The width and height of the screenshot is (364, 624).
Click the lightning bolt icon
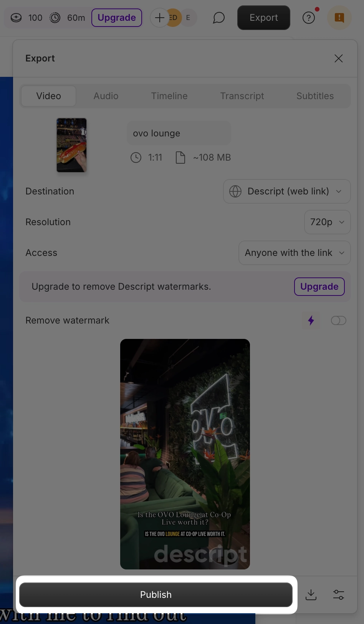[x=311, y=320]
